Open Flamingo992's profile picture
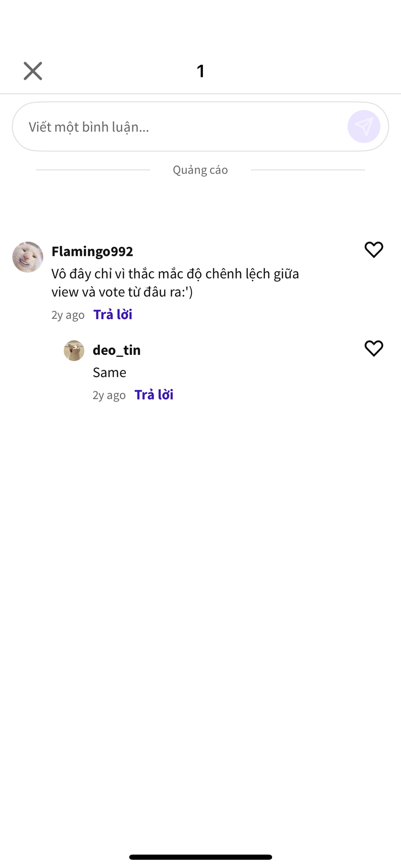The height and width of the screenshot is (868, 401). [28, 257]
